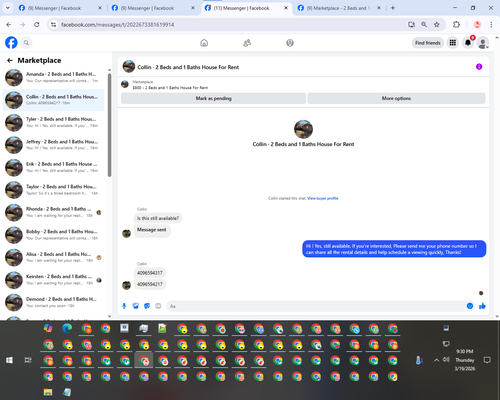Open the site information icon in address bar

pyautogui.click(x=53, y=25)
